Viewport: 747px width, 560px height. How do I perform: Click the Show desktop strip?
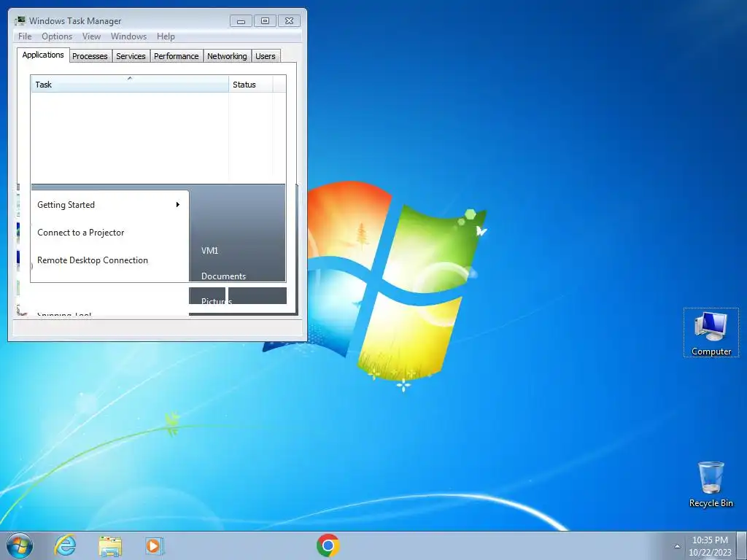pos(742,545)
